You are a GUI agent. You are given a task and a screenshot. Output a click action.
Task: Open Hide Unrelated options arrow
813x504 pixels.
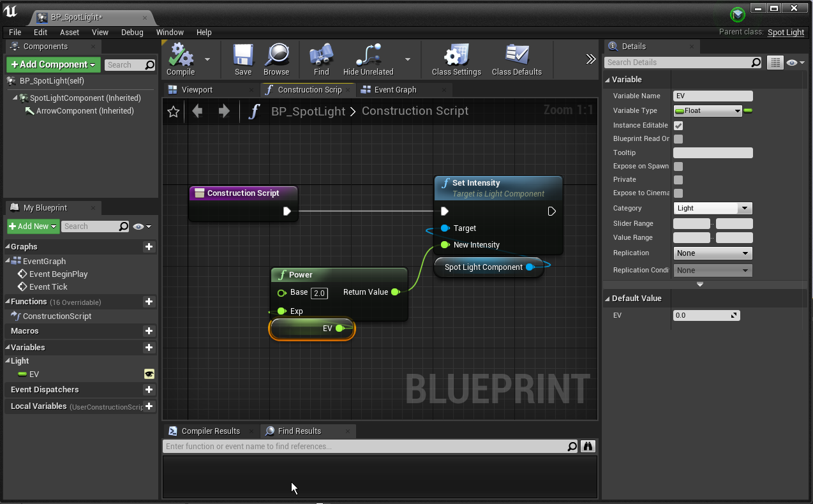(408, 59)
